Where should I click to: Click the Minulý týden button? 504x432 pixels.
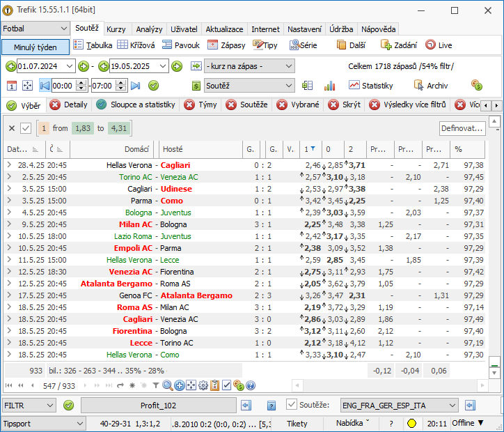tap(36, 47)
